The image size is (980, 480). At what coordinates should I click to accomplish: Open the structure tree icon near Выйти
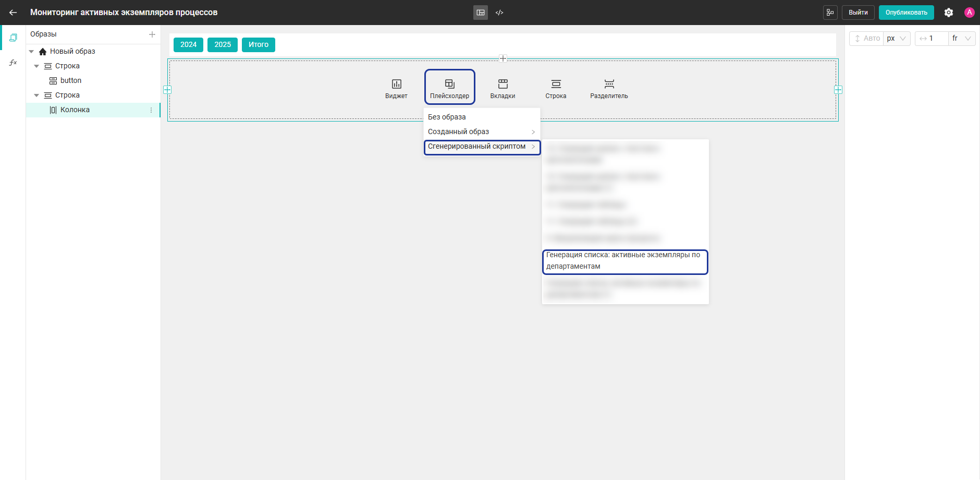point(830,13)
